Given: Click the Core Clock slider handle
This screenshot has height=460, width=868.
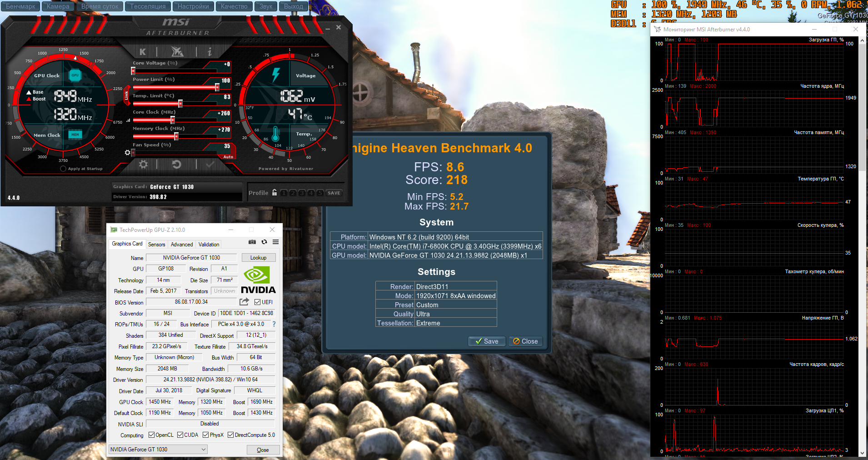Looking at the screenshot, I should pyautogui.click(x=173, y=120).
